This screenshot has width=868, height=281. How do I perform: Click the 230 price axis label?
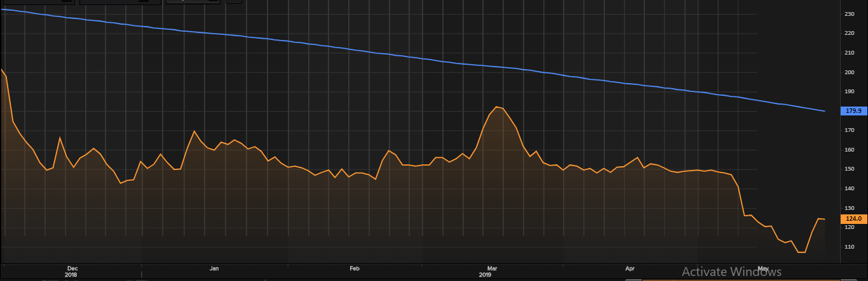(x=850, y=14)
